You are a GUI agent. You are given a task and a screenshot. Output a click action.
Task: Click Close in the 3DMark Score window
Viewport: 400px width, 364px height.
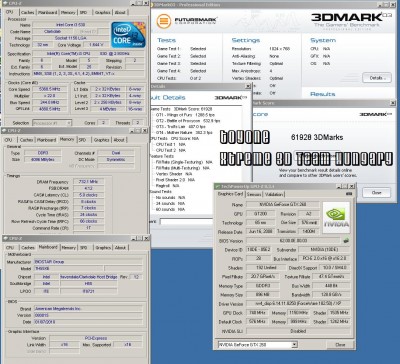pyautogui.click(x=376, y=193)
